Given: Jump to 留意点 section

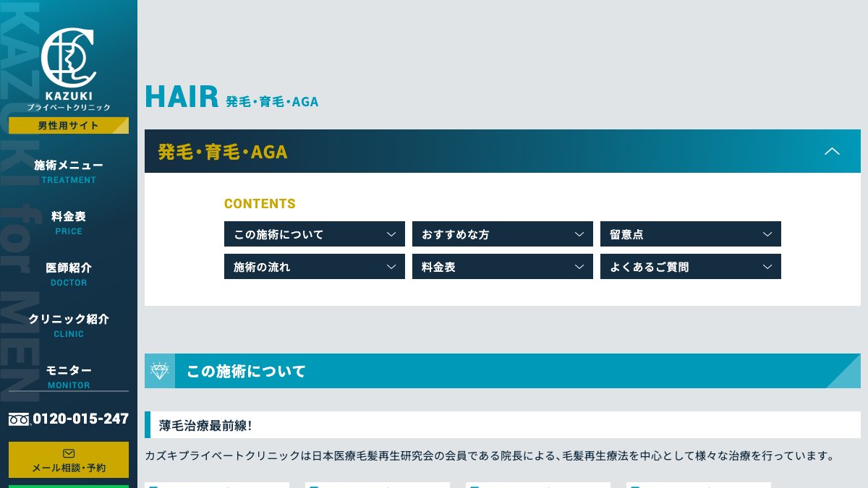Looking at the screenshot, I should 691,234.
